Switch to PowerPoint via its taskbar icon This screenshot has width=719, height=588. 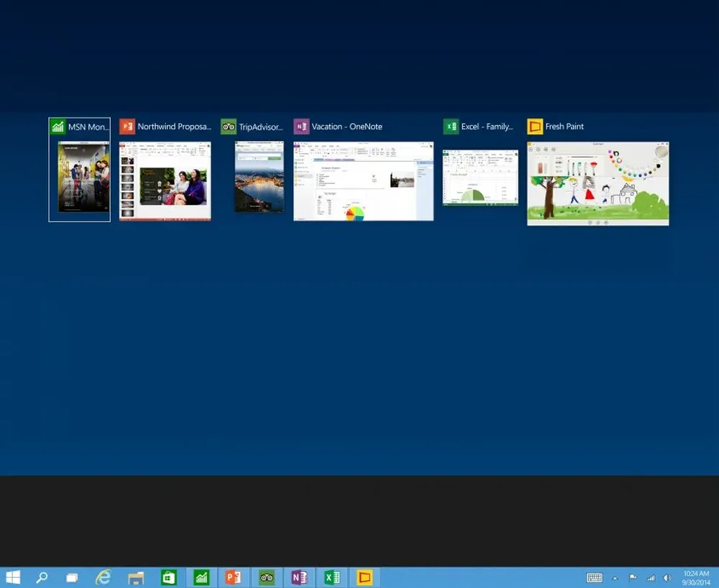point(233,577)
